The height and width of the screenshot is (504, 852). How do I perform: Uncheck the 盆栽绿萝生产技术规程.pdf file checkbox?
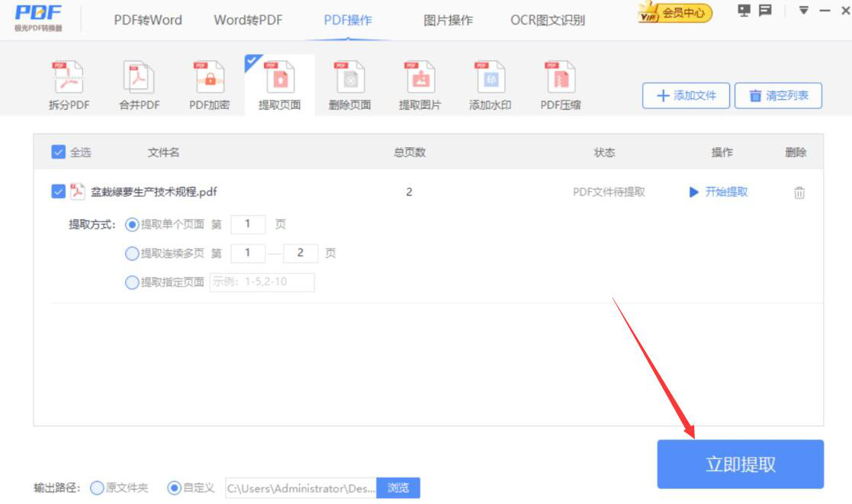pos(59,192)
